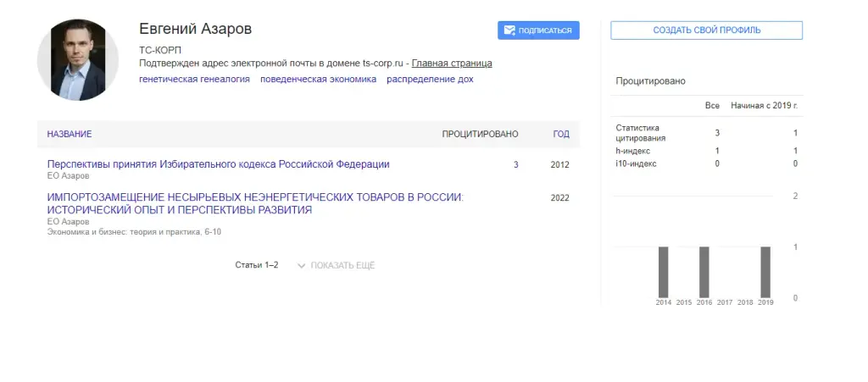Screen dimensions: 868x382
Task: Click the h-индекс label
Action: point(632,151)
